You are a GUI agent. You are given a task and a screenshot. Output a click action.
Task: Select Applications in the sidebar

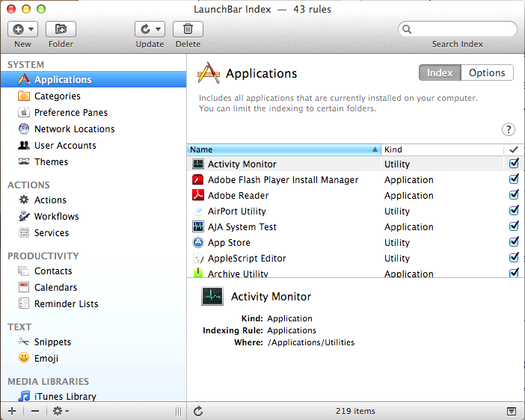coord(93,79)
